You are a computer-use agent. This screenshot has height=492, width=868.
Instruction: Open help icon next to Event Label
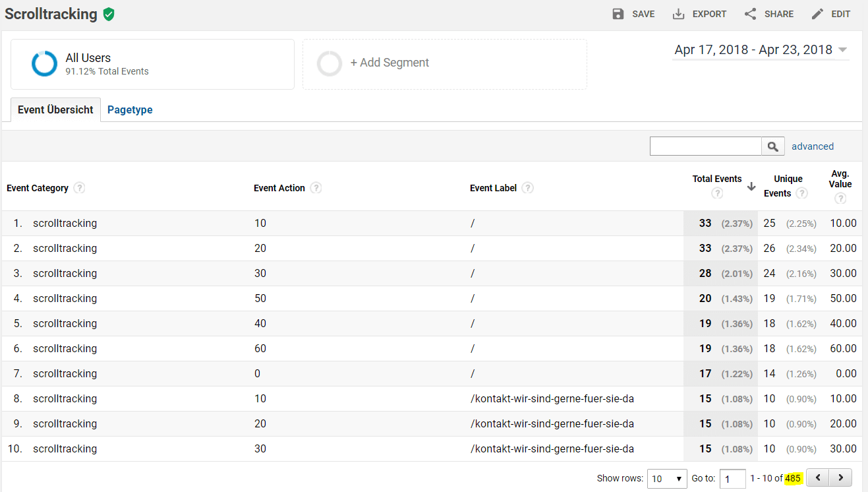(528, 188)
